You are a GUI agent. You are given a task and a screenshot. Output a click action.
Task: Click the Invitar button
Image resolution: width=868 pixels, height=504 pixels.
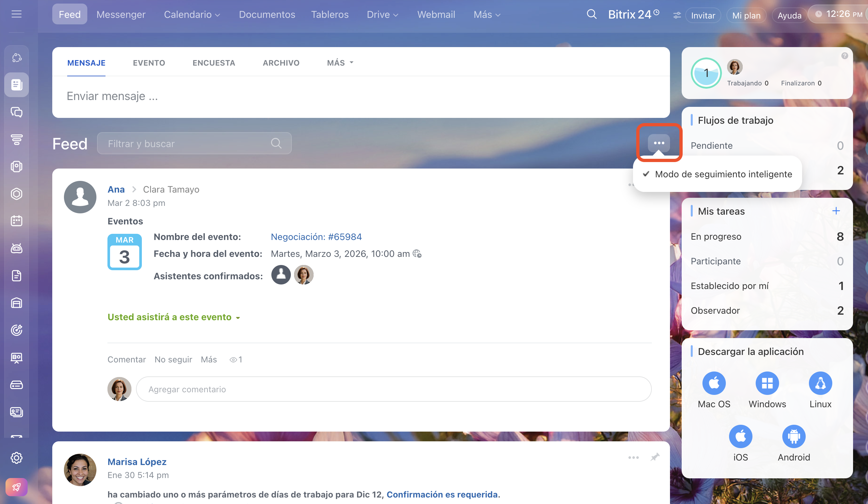coord(703,15)
